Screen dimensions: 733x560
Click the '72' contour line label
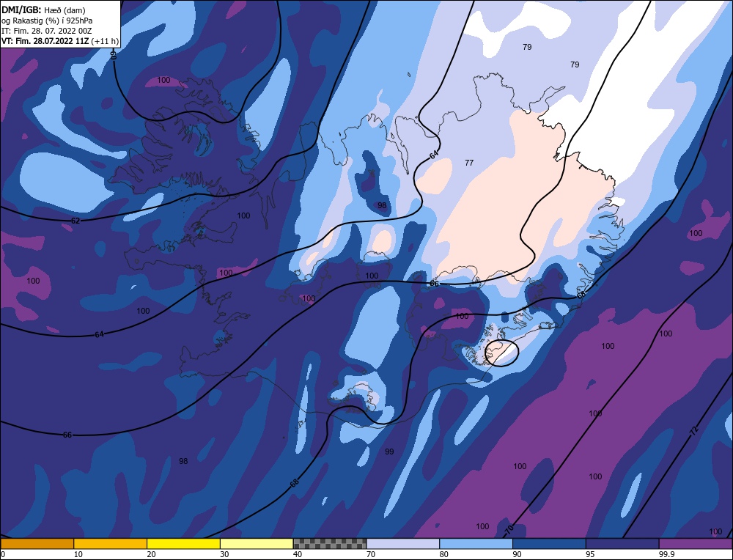(694, 431)
